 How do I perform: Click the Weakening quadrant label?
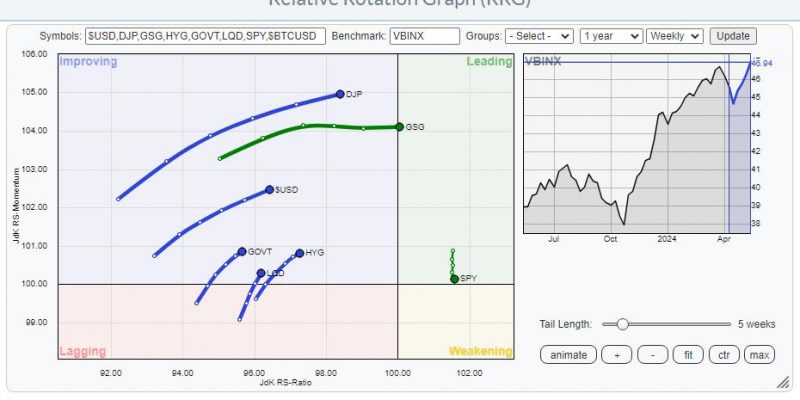[481, 352]
